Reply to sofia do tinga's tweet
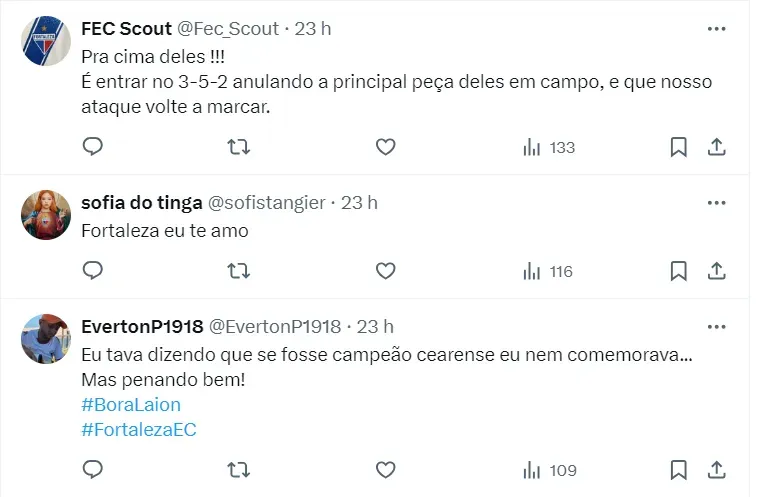The image size is (774, 497). (92, 270)
